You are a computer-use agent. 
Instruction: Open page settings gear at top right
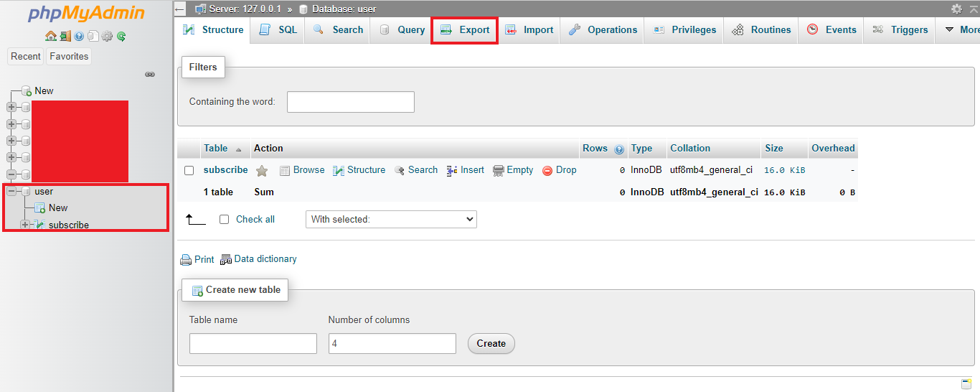pyautogui.click(x=956, y=9)
